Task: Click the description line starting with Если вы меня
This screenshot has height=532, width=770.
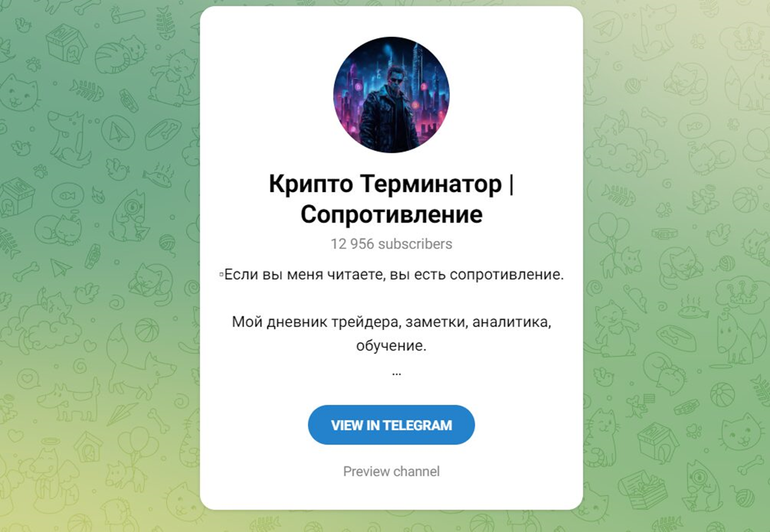Action: pyautogui.click(x=394, y=275)
